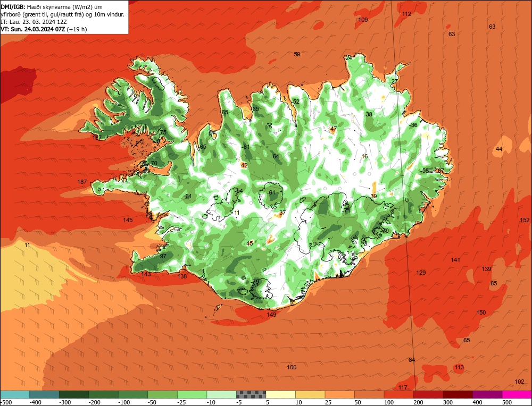Click the checkered legend swatch above -5
This screenshot has height=406, width=532.
point(251,394)
